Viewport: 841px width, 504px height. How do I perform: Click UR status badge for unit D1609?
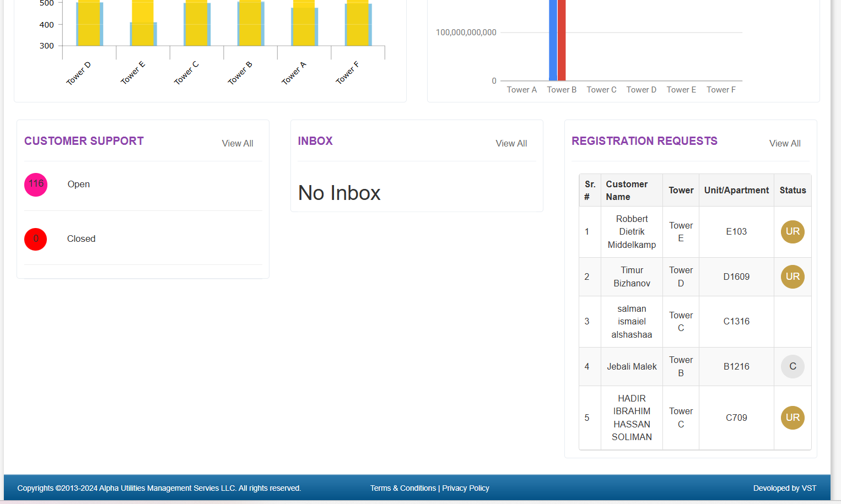[793, 277]
